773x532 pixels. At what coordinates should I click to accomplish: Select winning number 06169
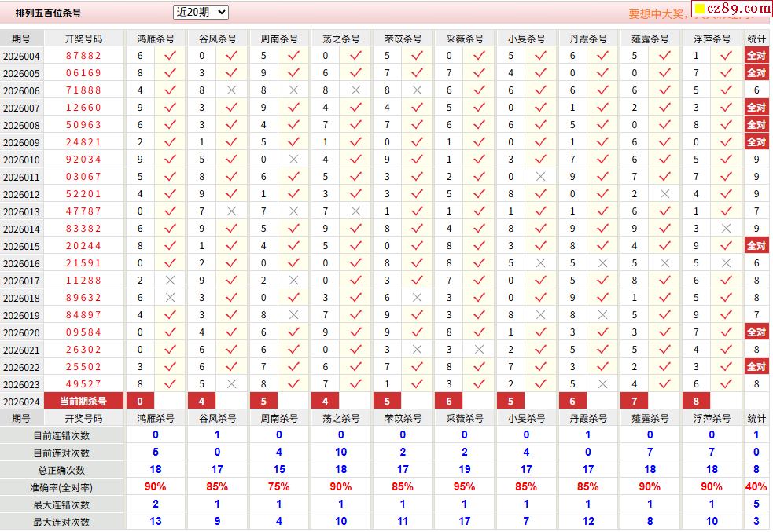pyautogui.click(x=84, y=73)
